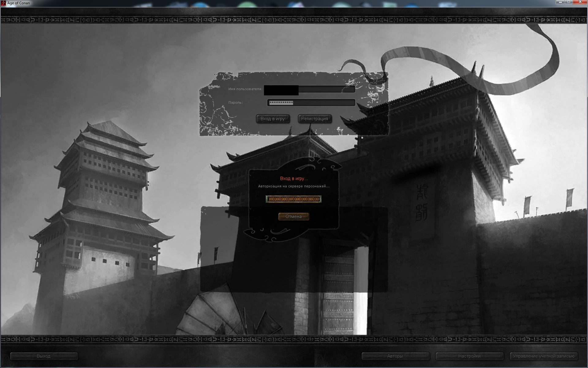Click the Age of Conan title bar icon

(x=3, y=3)
